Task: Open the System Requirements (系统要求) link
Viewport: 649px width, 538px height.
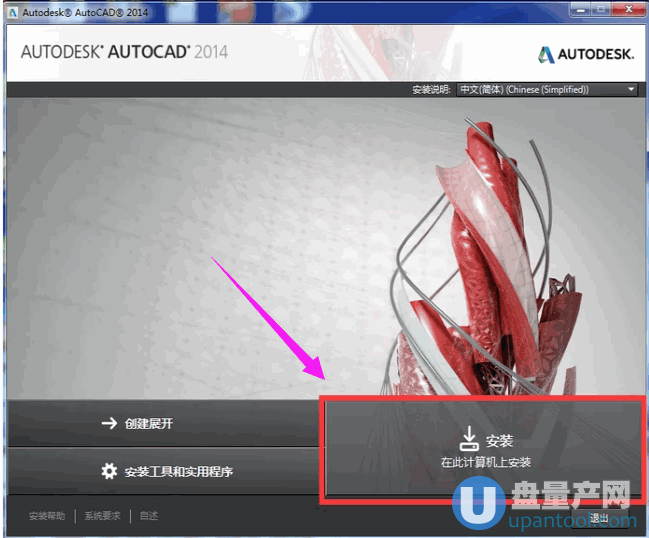Action: tap(102, 516)
